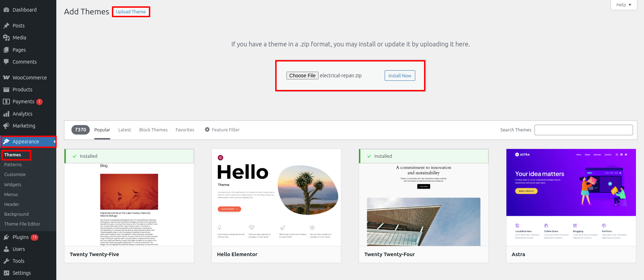Click the Search Themes input field

(x=583, y=130)
